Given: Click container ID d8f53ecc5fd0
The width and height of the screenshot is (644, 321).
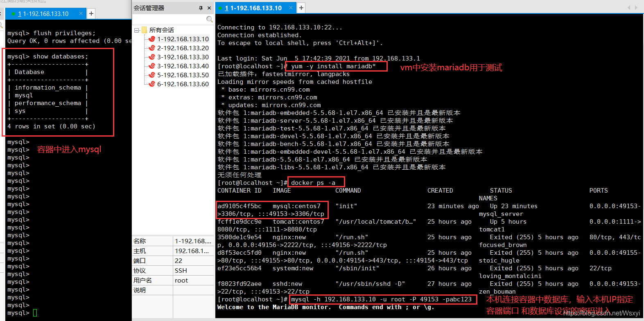Looking at the screenshot, I should [240, 253].
